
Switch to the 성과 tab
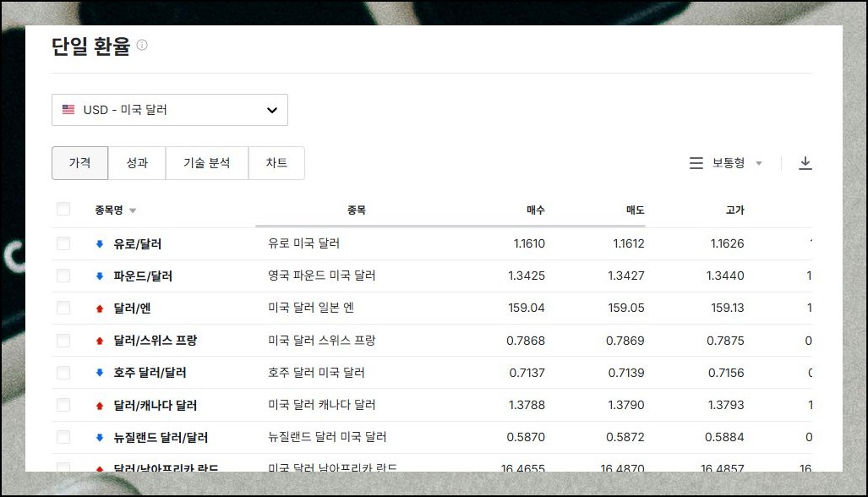pyautogui.click(x=137, y=163)
